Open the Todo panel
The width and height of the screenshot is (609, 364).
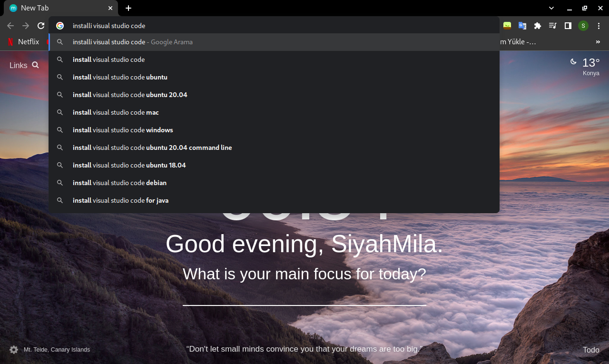tap(591, 350)
